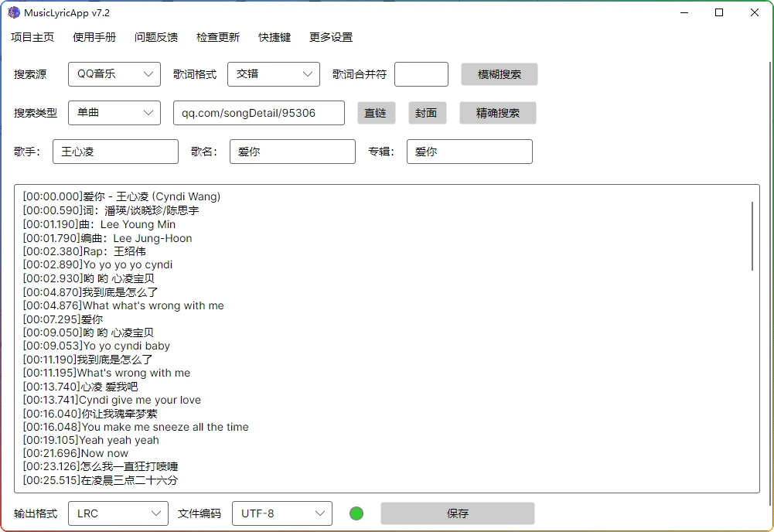This screenshot has height=532, width=774.
Task: Click lyric line 'Yo yo cyndi baby'
Action: click(126, 346)
